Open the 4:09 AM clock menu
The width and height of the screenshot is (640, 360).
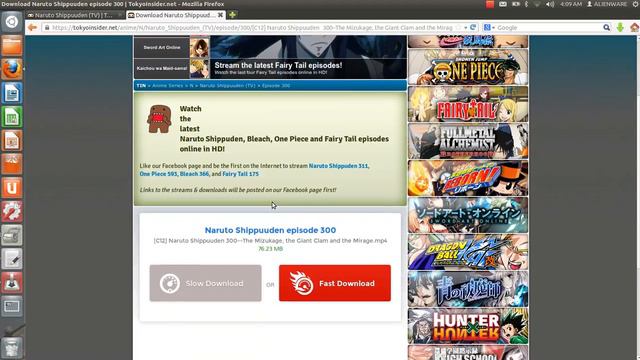(x=571, y=4)
